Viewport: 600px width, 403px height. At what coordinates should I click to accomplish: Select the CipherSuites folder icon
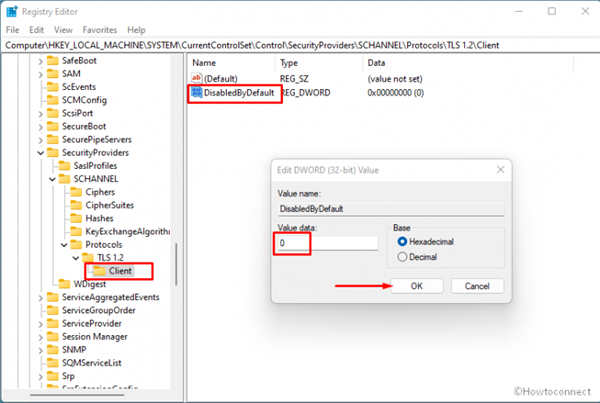click(76, 205)
